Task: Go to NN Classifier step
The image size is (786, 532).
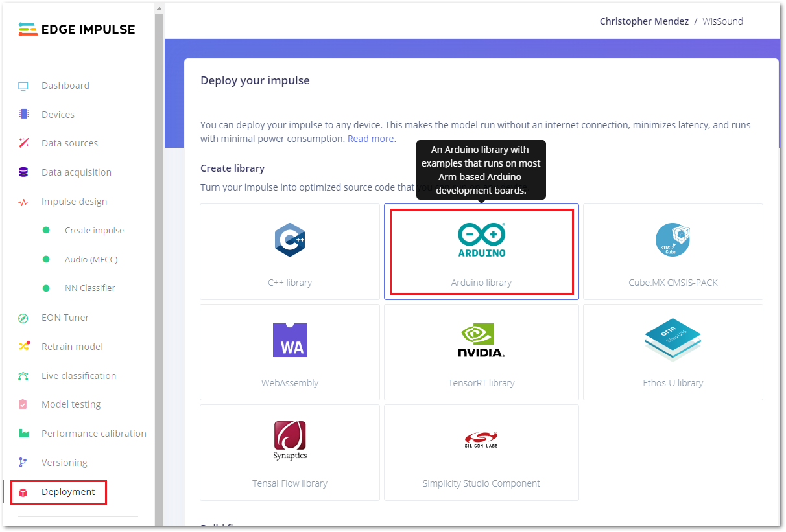Action: point(89,288)
